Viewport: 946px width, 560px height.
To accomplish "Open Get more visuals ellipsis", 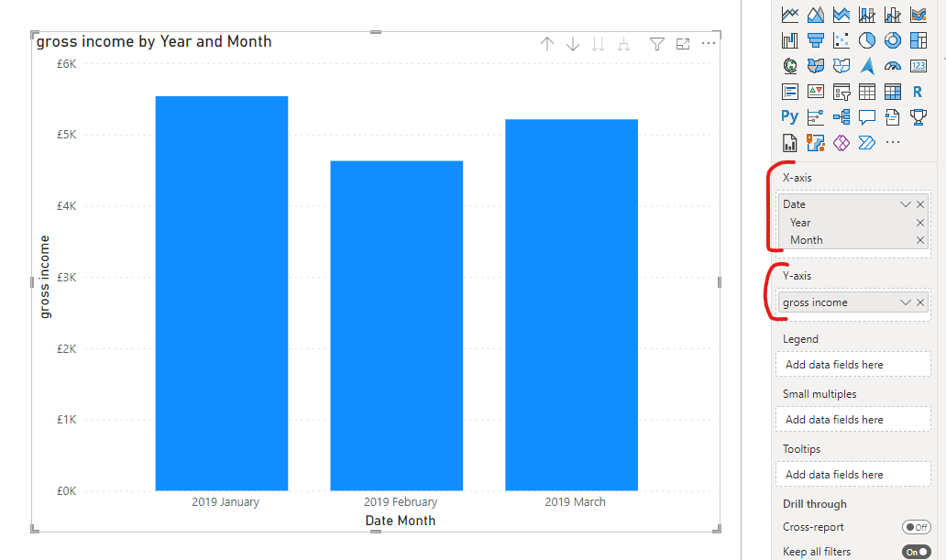I will click(893, 142).
